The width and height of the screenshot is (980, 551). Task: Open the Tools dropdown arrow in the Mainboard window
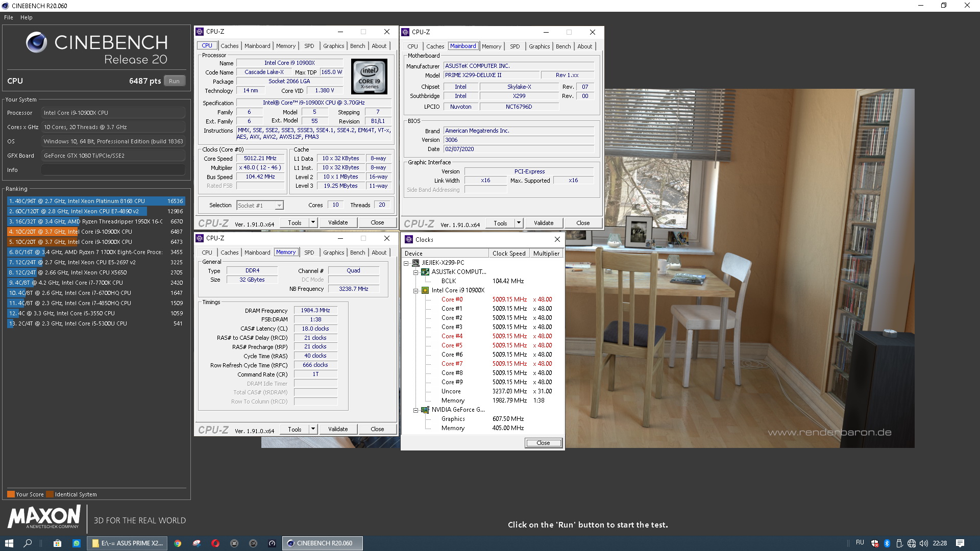point(519,223)
